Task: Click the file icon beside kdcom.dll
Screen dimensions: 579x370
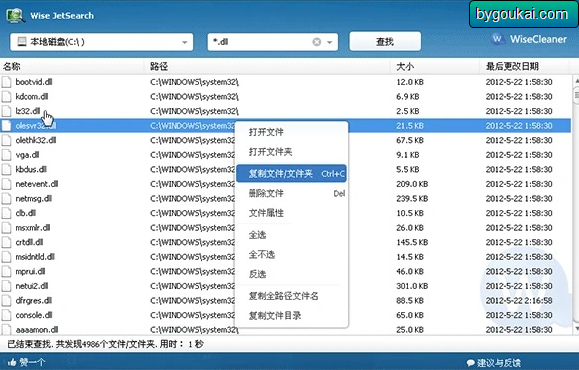Action: [6, 97]
